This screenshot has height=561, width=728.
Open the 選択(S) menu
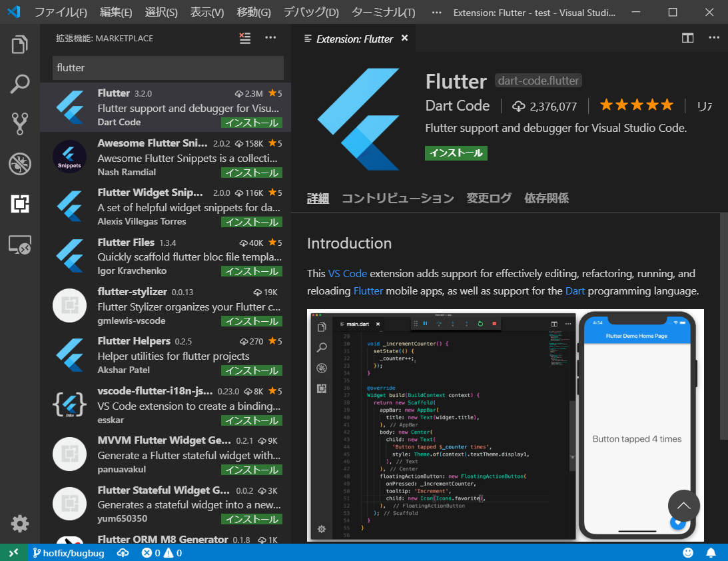pyautogui.click(x=161, y=12)
